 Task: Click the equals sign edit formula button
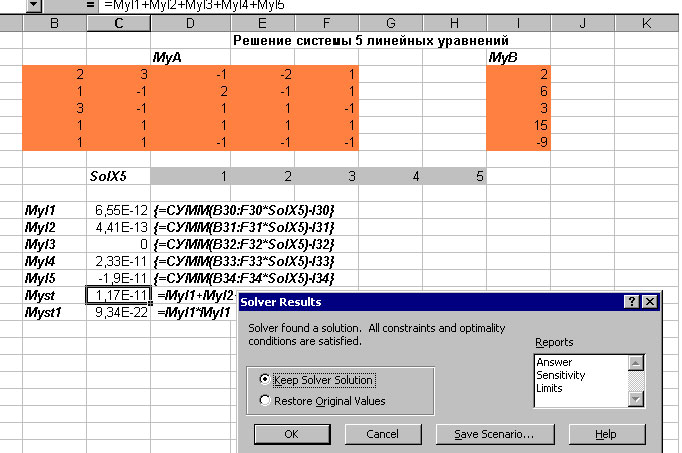(x=90, y=6)
